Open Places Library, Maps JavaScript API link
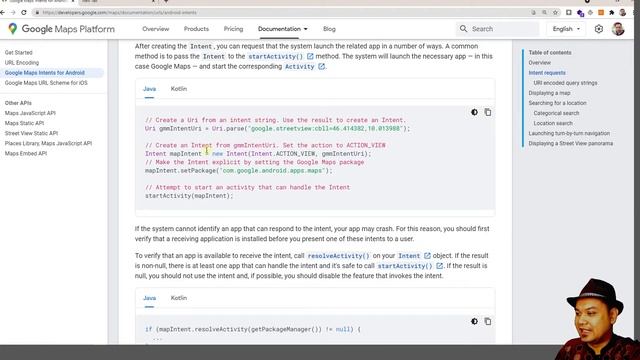This screenshot has height=360, width=640. [48, 143]
